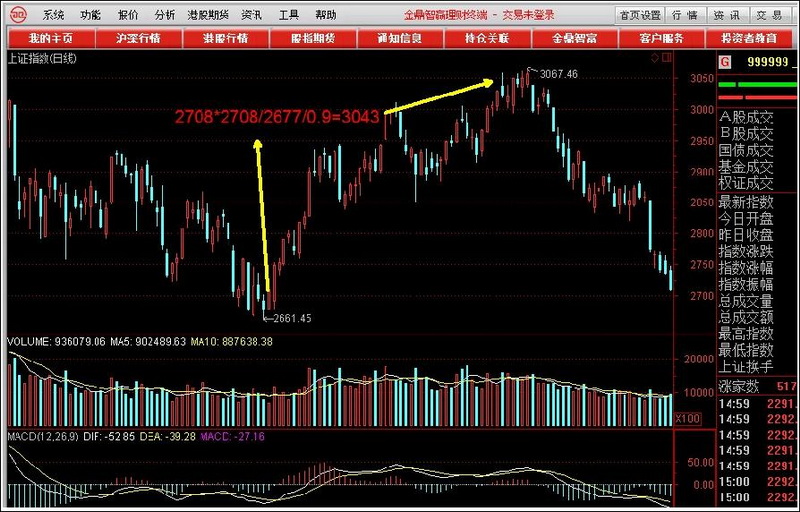Click the 行情 button at top right
Viewport: 800px width, 512px height.
click(x=685, y=15)
